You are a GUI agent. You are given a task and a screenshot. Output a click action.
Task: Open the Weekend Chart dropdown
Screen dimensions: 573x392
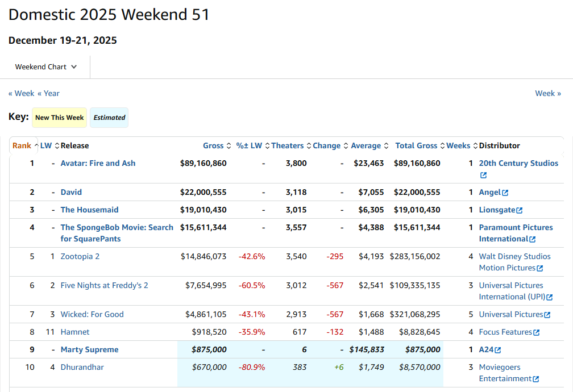click(45, 67)
